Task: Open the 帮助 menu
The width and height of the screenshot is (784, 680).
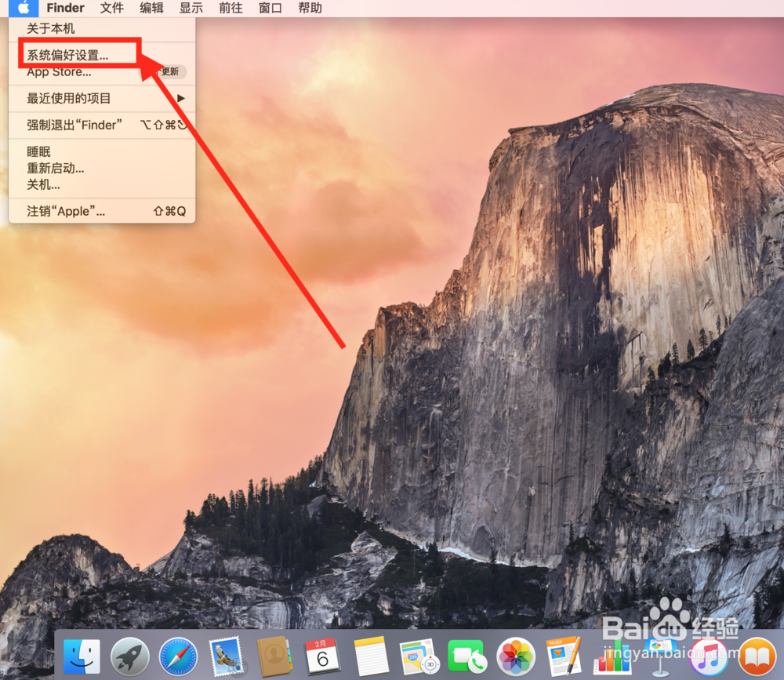Action: (310, 8)
